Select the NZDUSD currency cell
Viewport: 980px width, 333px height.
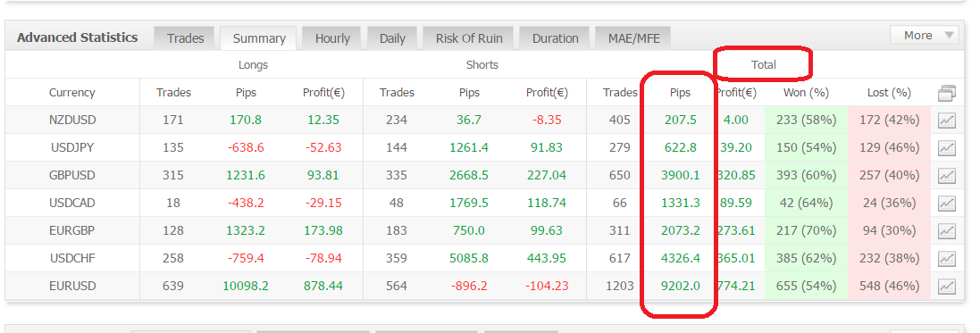pyautogui.click(x=72, y=120)
